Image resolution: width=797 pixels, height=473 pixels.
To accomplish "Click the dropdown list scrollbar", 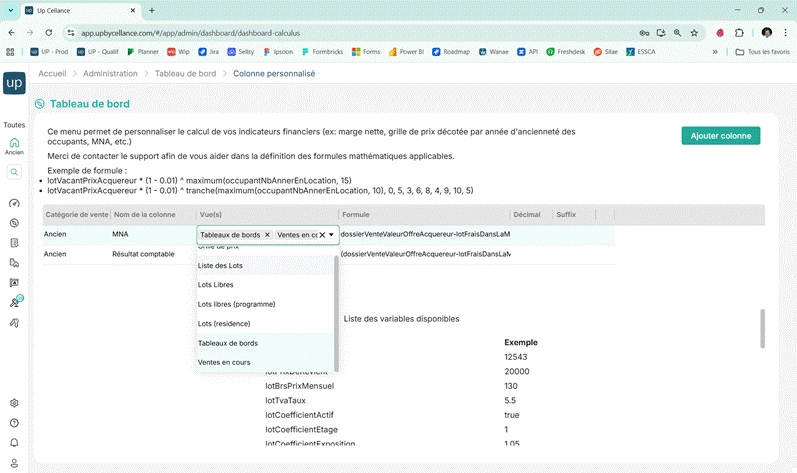I will tap(336, 313).
